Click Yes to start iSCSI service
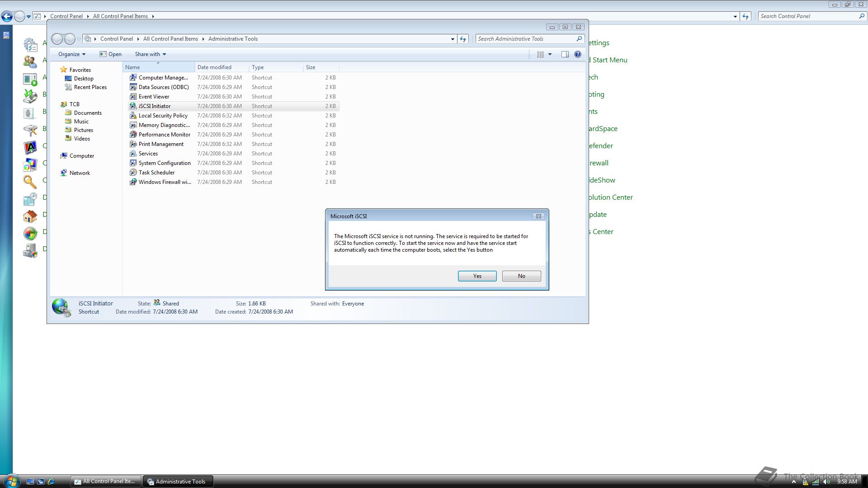 click(x=477, y=276)
